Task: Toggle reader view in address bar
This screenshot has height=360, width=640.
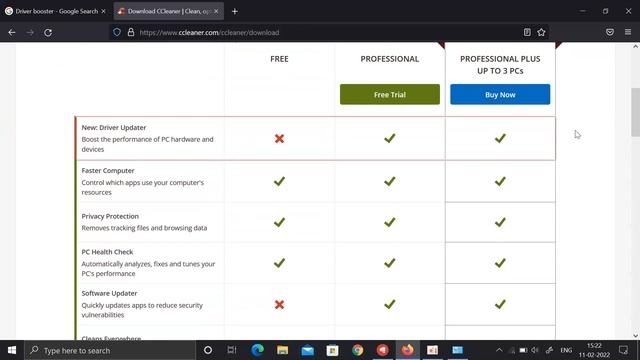Action: click(x=527, y=32)
